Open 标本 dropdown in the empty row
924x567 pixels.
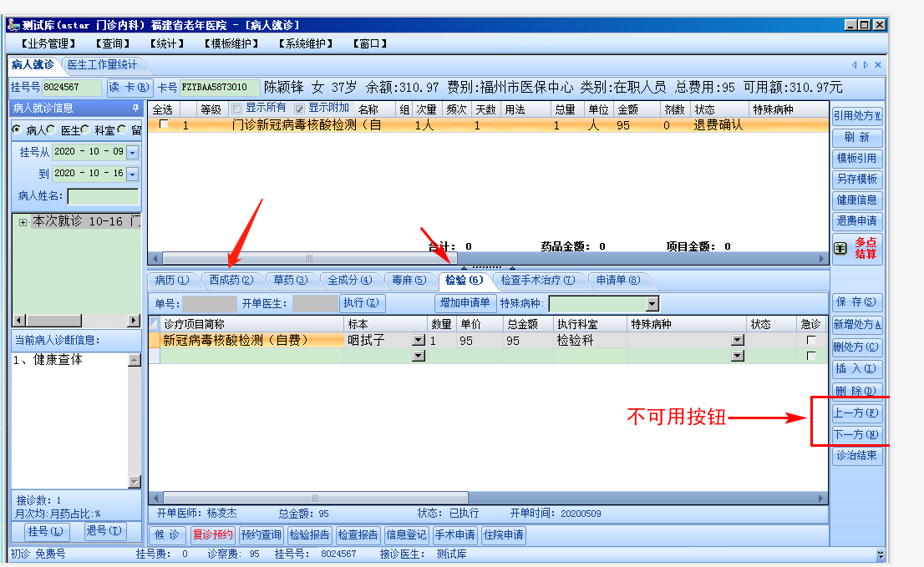coord(419,356)
